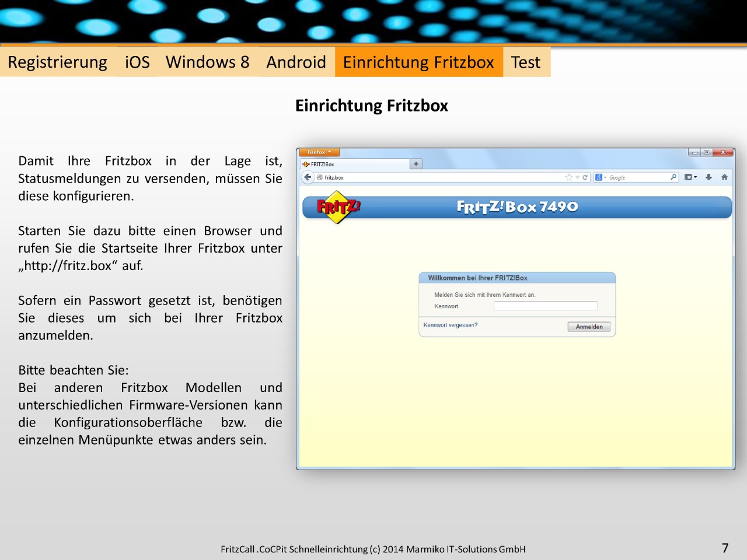Go to the Firefox home page icon
This screenshot has width=747, height=560.
724,177
